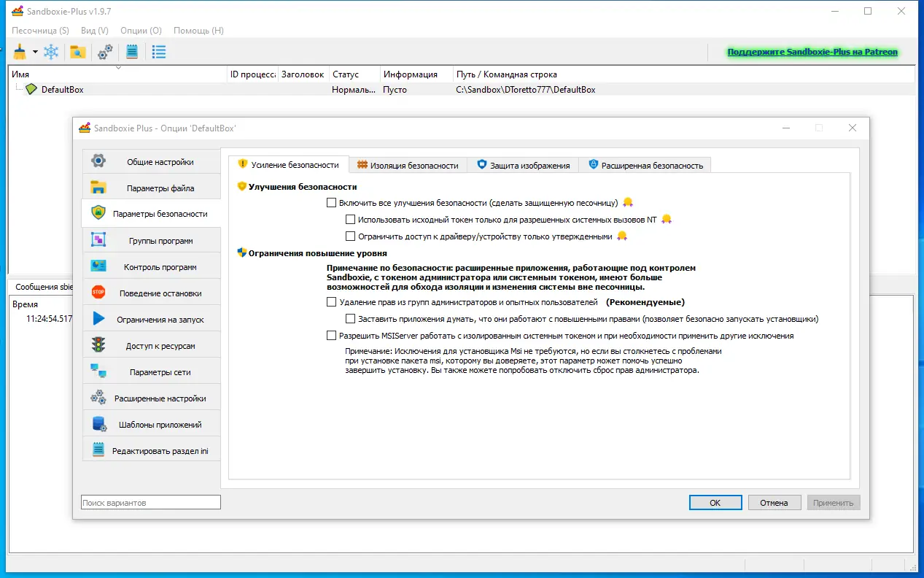Check 'Разрешить MSIServer работать' checkbox

pyautogui.click(x=332, y=336)
